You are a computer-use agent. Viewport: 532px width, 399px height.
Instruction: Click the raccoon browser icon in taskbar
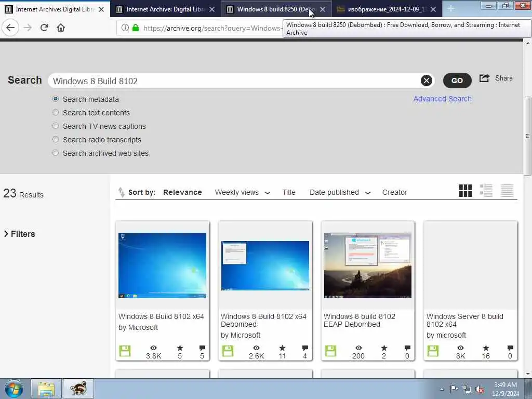[x=78, y=389]
